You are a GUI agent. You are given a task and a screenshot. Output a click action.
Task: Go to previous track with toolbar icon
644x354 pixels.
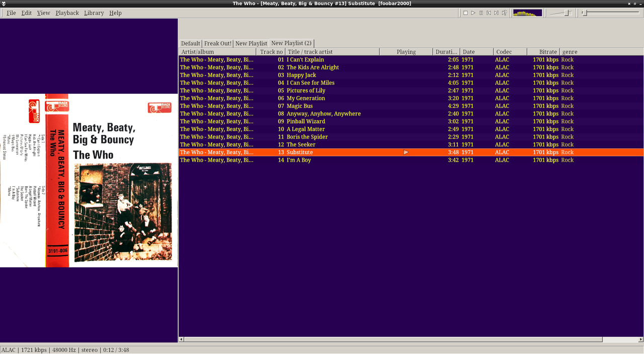click(489, 13)
